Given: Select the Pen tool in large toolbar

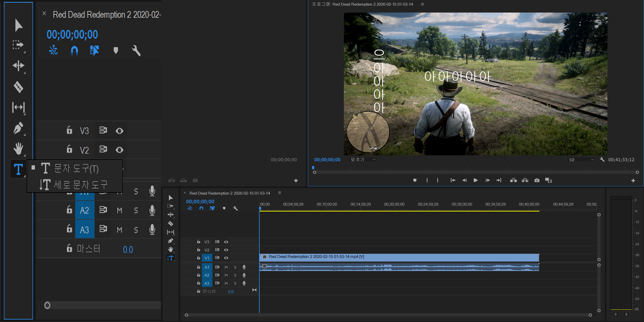Looking at the screenshot, I should pos(18,128).
